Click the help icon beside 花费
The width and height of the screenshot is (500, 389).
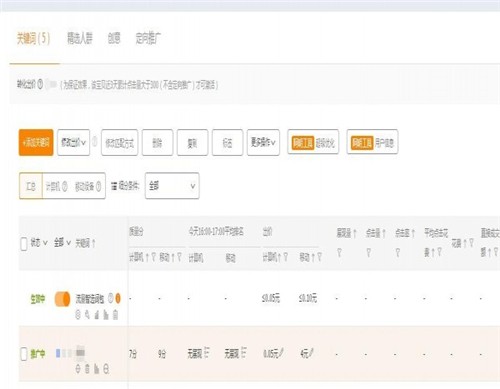pos(471,243)
